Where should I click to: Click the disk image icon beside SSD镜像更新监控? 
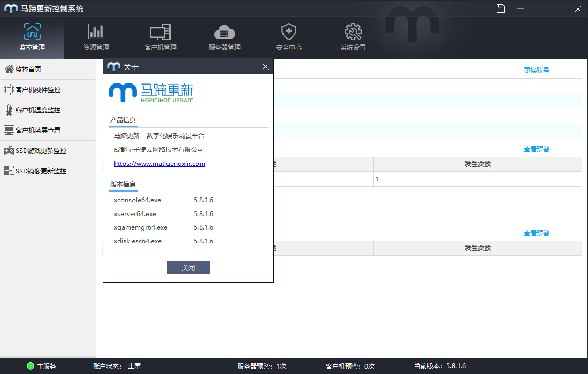(x=9, y=171)
